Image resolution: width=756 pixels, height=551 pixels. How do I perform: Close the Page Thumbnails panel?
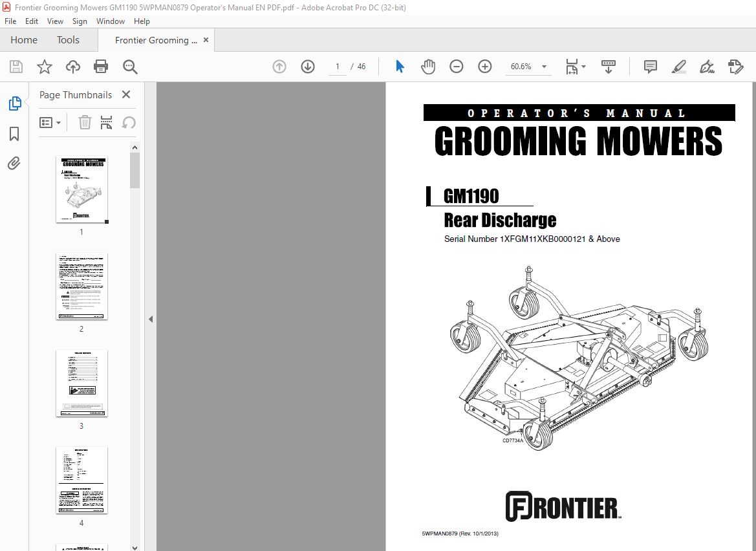click(126, 94)
